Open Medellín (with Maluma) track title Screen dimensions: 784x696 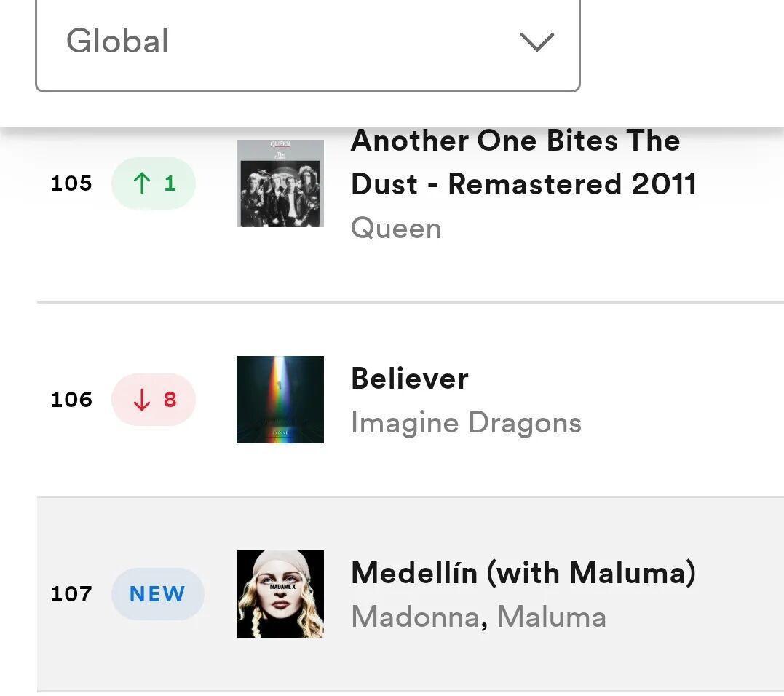[523, 573]
